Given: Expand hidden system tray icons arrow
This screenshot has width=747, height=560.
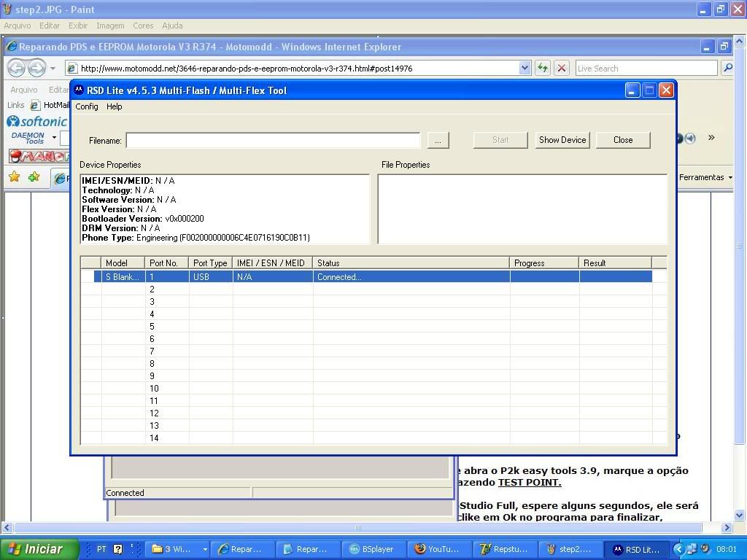Looking at the screenshot, I should coord(679,549).
